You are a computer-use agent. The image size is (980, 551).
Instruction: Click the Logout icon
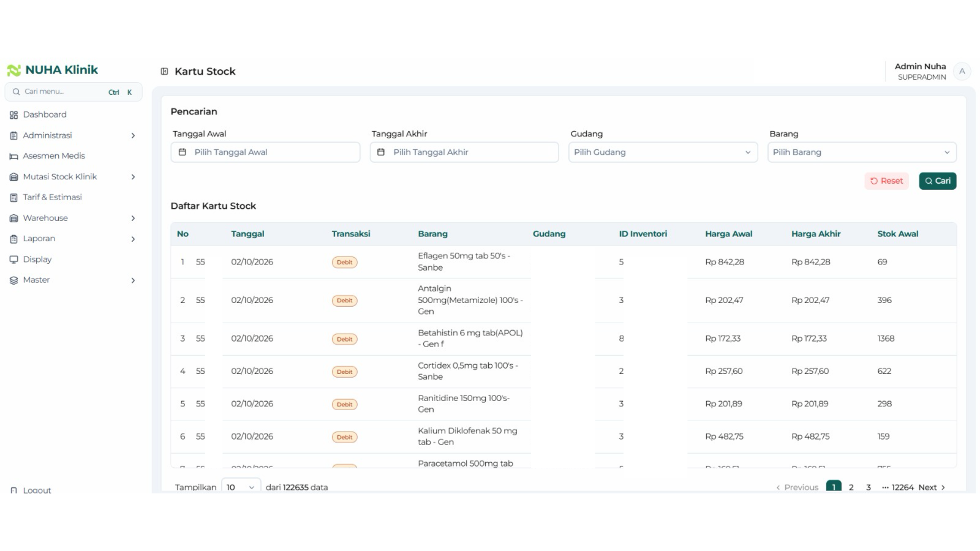click(13, 490)
